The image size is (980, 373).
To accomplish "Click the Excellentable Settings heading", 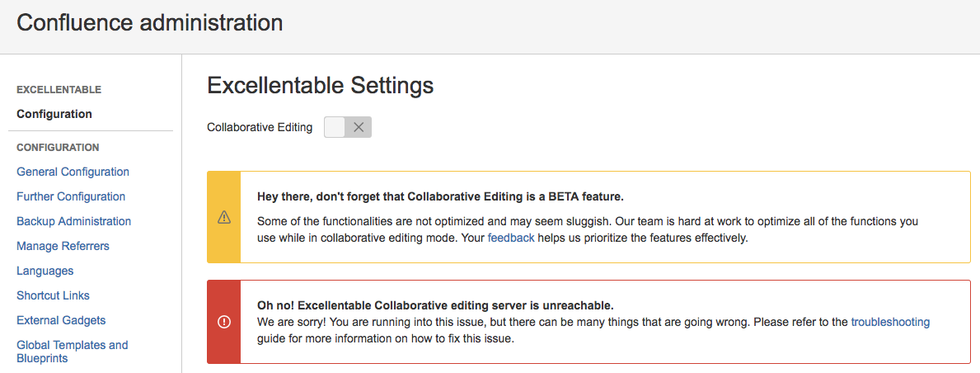I will [320, 85].
